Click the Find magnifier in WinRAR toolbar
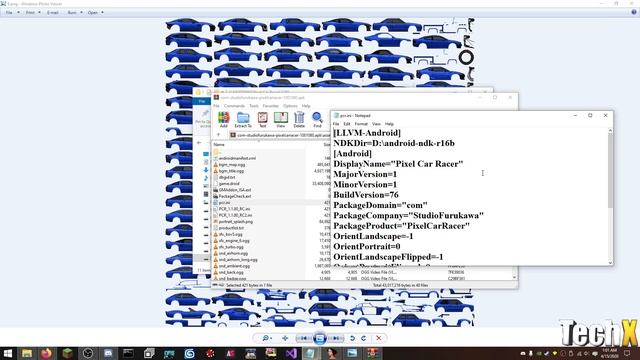Image resolution: width=640 pixels, height=360 pixels. click(x=317, y=120)
